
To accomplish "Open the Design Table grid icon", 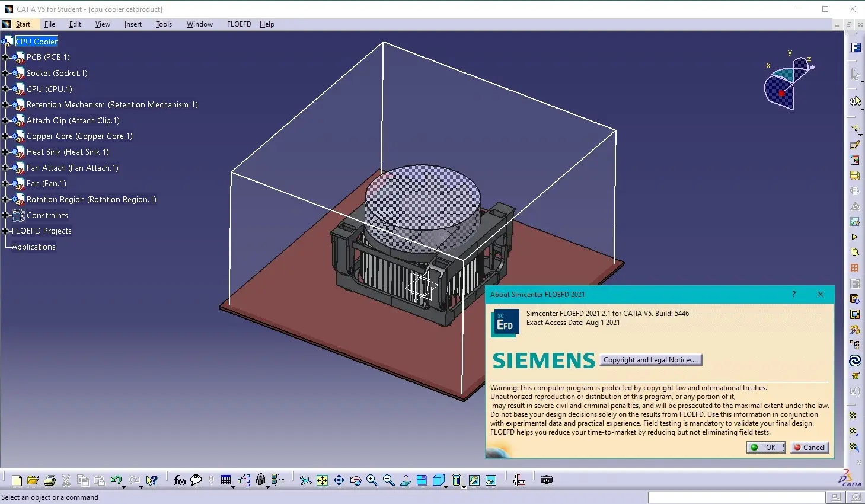I will pyautogui.click(x=226, y=480).
